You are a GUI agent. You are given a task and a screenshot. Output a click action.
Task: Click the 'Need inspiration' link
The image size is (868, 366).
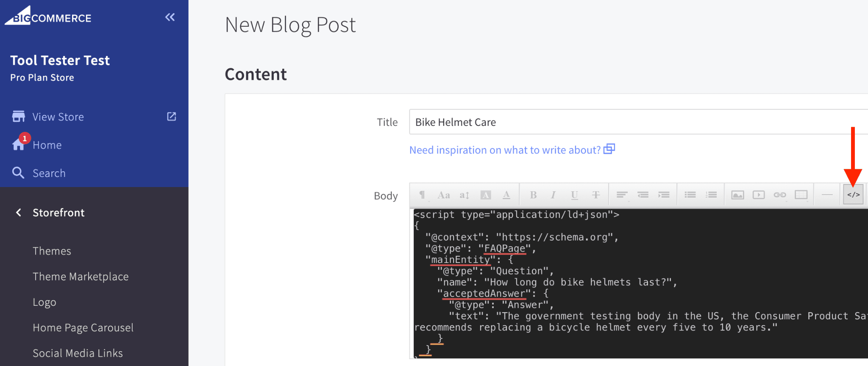[505, 150]
